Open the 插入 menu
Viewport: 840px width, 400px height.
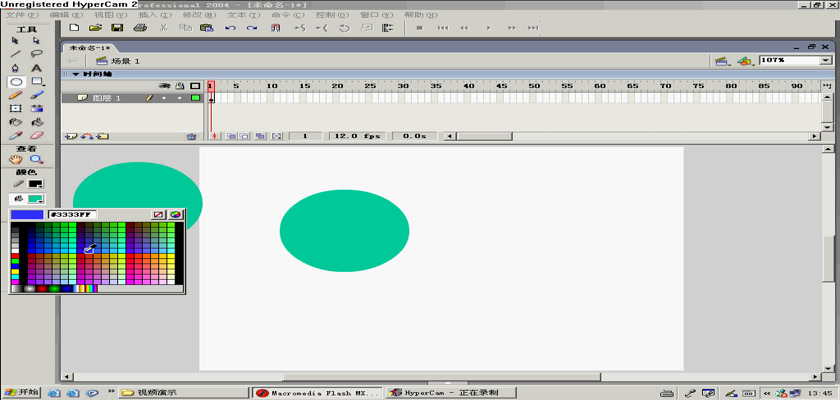tap(154, 14)
